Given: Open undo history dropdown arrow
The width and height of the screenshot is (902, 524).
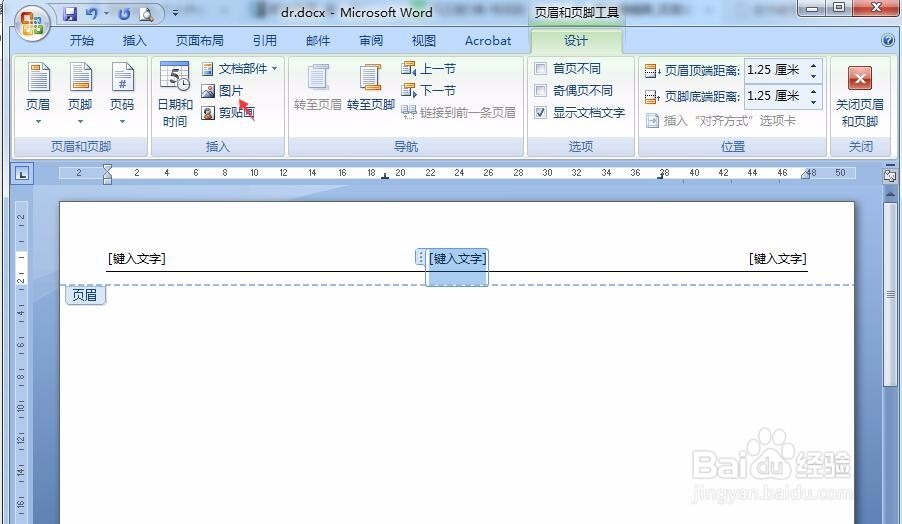Looking at the screenshot, I should click(106, 13).
